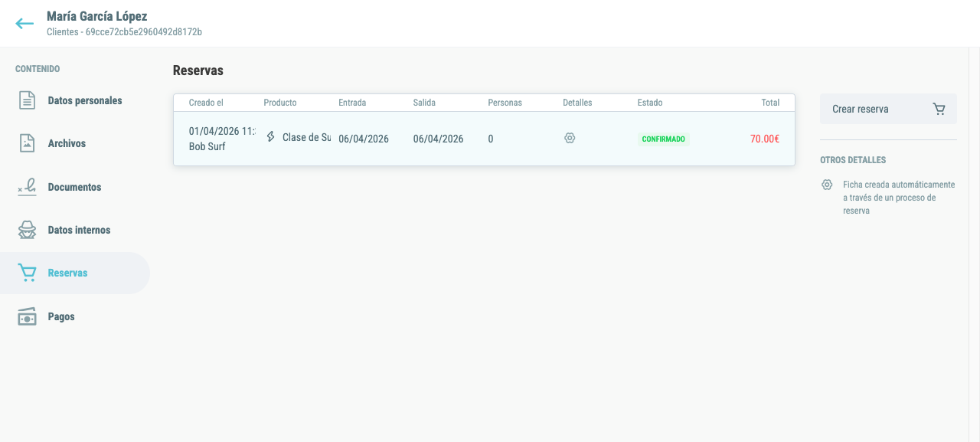Open the Clase de Su product entry

click(306, 138)
